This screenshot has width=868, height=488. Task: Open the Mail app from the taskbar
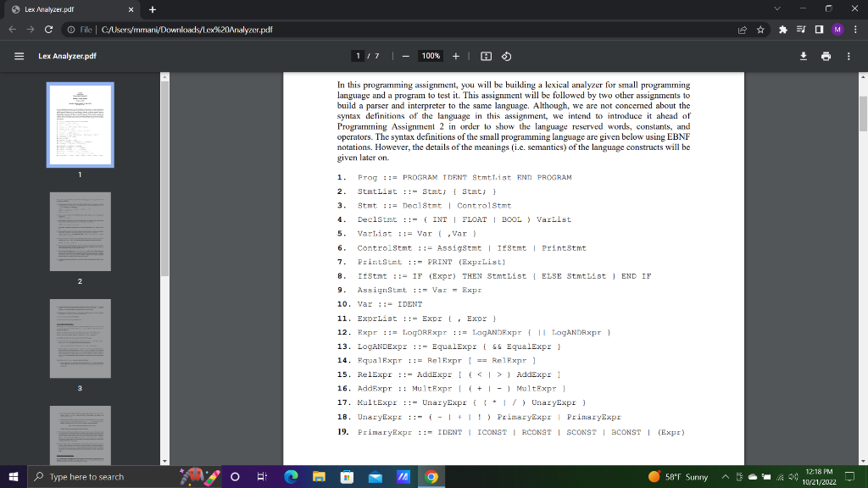click(375, 476)
